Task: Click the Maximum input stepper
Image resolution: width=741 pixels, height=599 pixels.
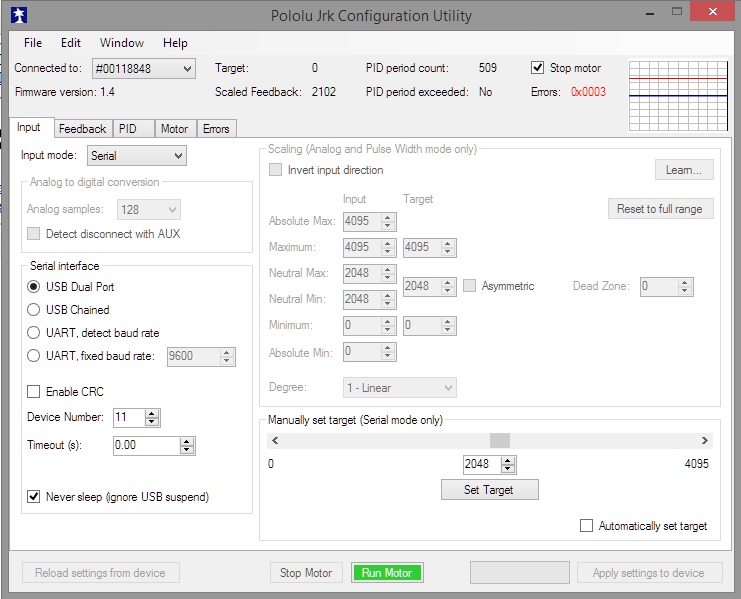Action: coord(388,247)
